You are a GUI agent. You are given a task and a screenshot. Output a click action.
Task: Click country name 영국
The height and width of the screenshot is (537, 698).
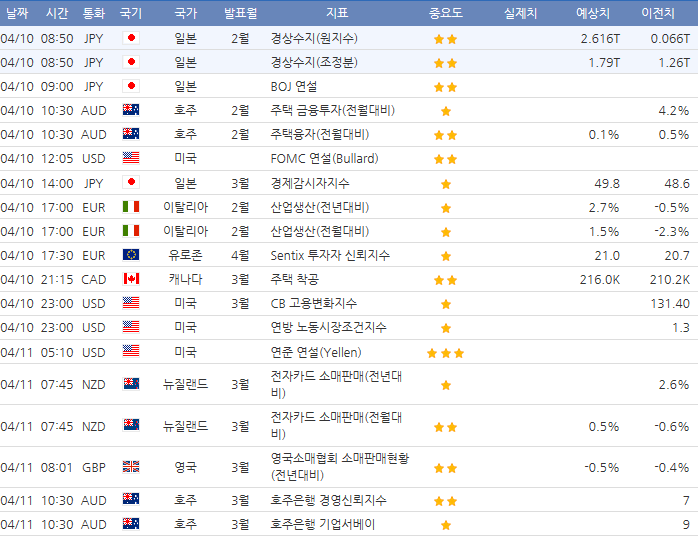186,467
